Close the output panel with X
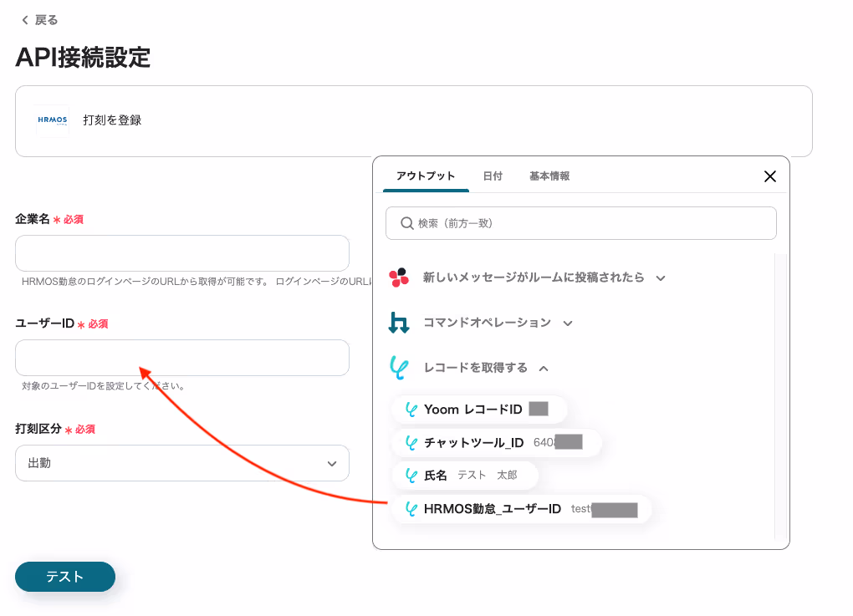Image resolution: width=853 pixels, height=616 pixels. coord(769,176)
